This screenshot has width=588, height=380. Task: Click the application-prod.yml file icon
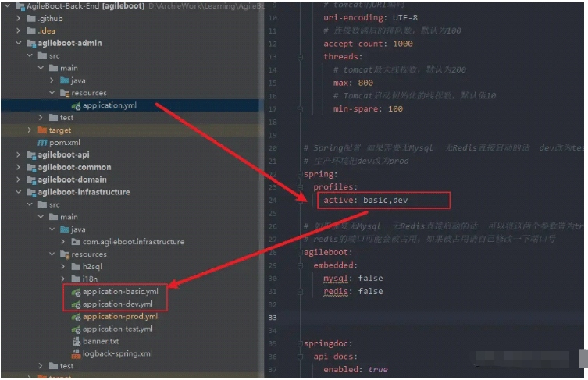[76, 317]
